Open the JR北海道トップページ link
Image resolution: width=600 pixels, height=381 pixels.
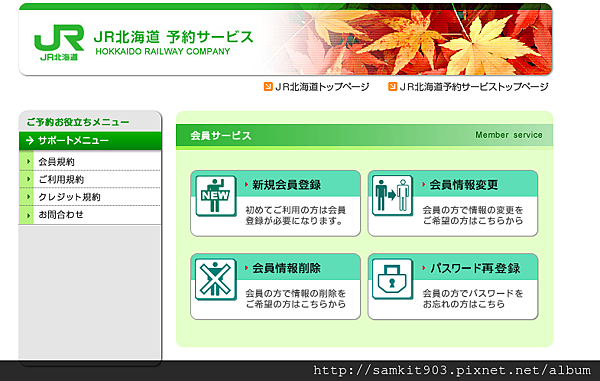point(322,87)
